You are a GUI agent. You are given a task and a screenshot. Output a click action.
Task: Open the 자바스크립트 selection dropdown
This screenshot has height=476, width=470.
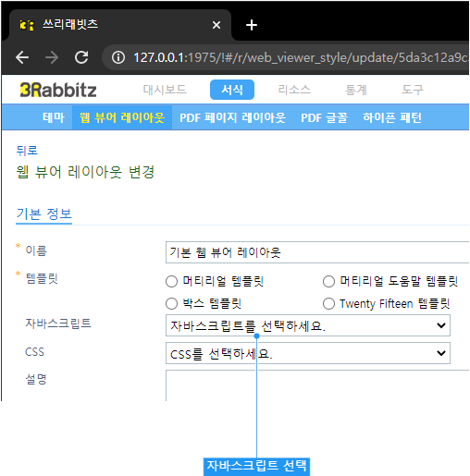tap(308, 325)
